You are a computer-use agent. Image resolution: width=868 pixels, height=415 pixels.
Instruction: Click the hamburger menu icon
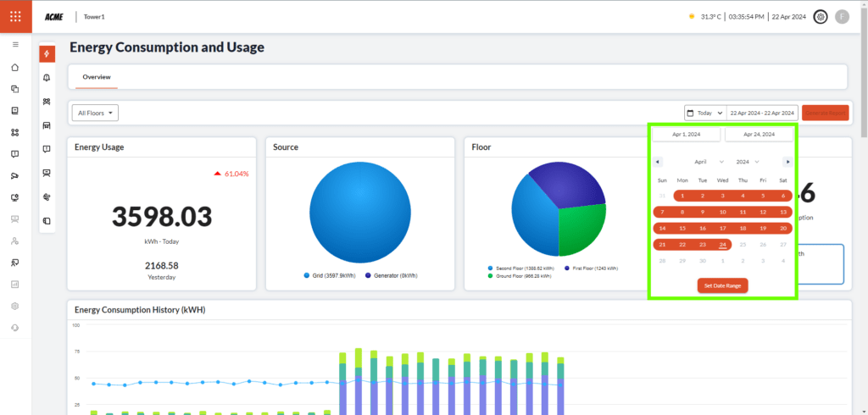[x=15, y=44]
